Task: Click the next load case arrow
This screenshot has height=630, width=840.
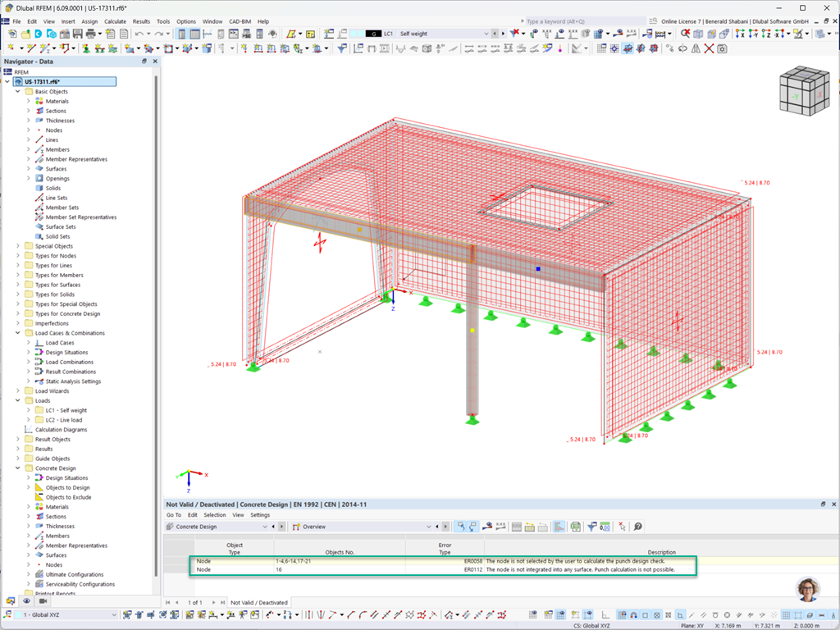Action: [x=503, y=34]
